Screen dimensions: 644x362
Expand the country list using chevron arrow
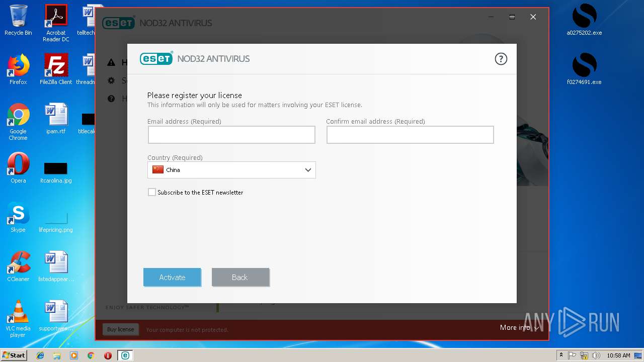[x=308, y=170]
